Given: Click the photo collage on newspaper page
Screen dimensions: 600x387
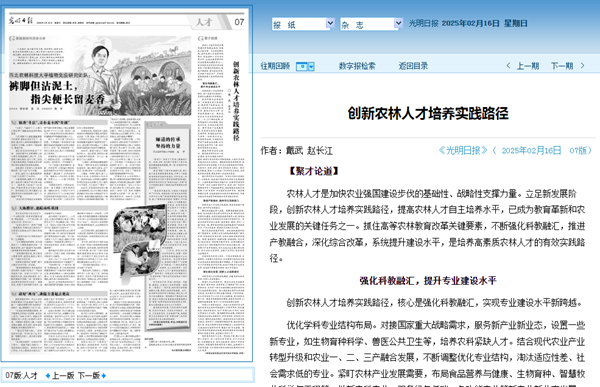Looking at the screenshot, I should point(140,244).
